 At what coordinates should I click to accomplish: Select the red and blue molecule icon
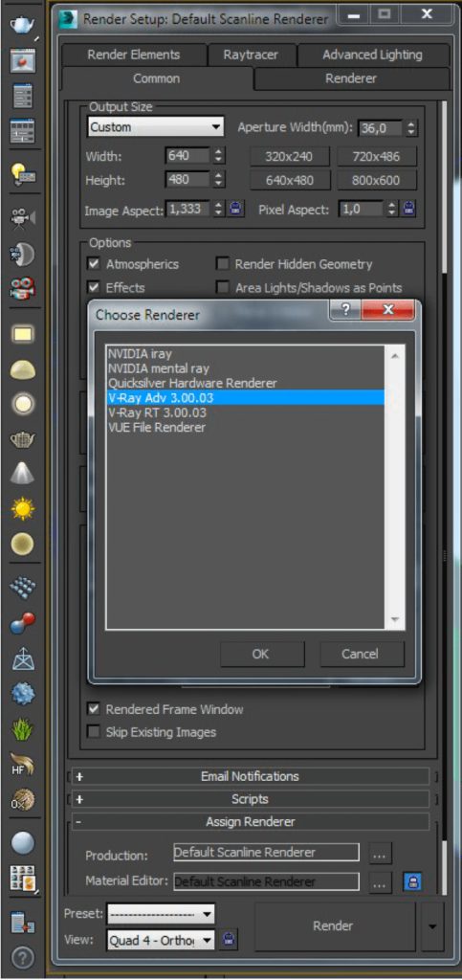(22, 623)
